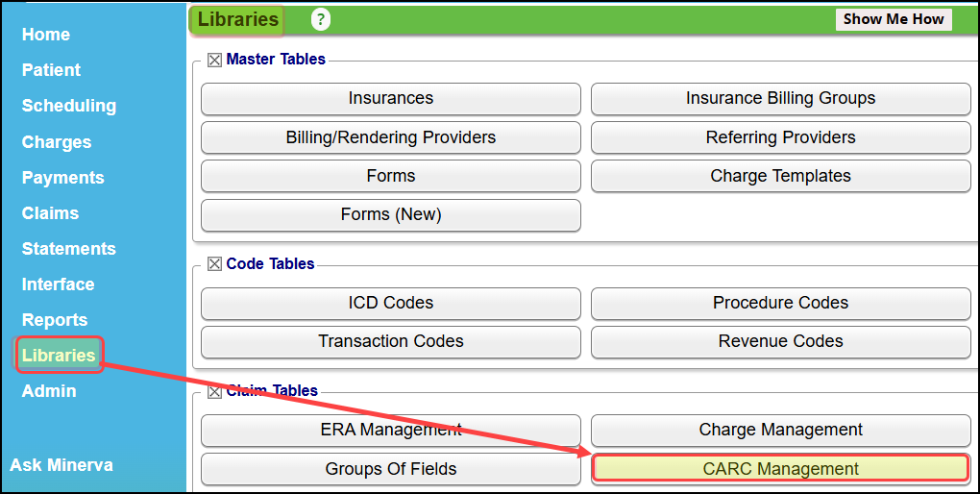Collapse the Claim Tables section checkbox
The image size is (980, 494).
[x=215, y=392]
